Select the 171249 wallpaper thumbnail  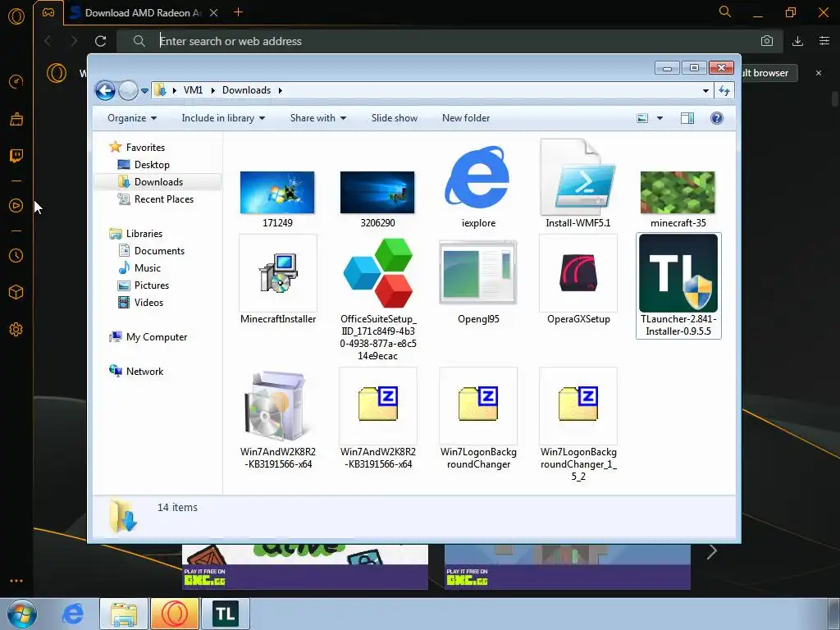277,199
